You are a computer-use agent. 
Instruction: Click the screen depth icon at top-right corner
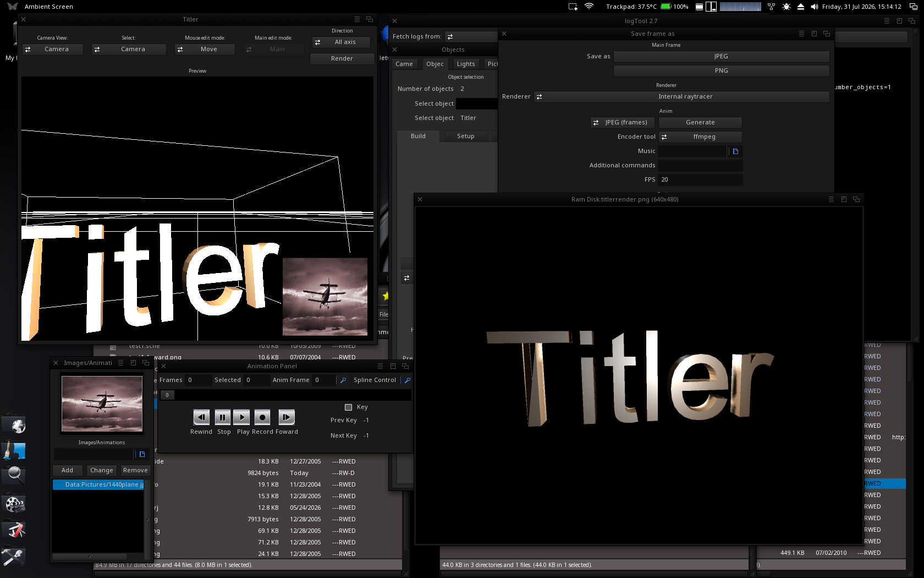[914, 7]
